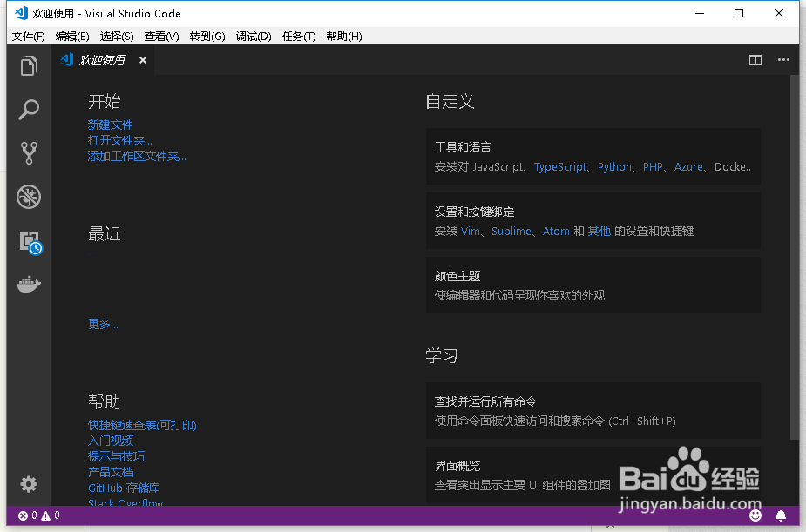Click the welcome page vertical scrollbar
806x532 pixels.
pos(794,257)
